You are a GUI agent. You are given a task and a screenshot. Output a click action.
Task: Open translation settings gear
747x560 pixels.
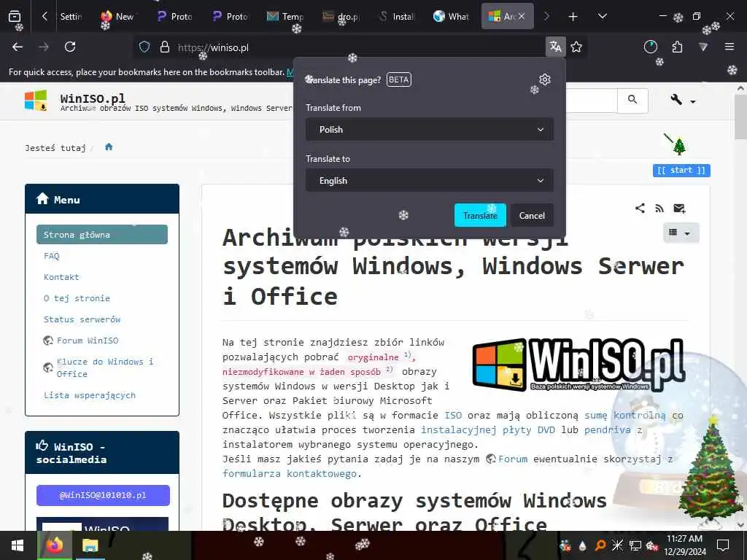point(544,79)
